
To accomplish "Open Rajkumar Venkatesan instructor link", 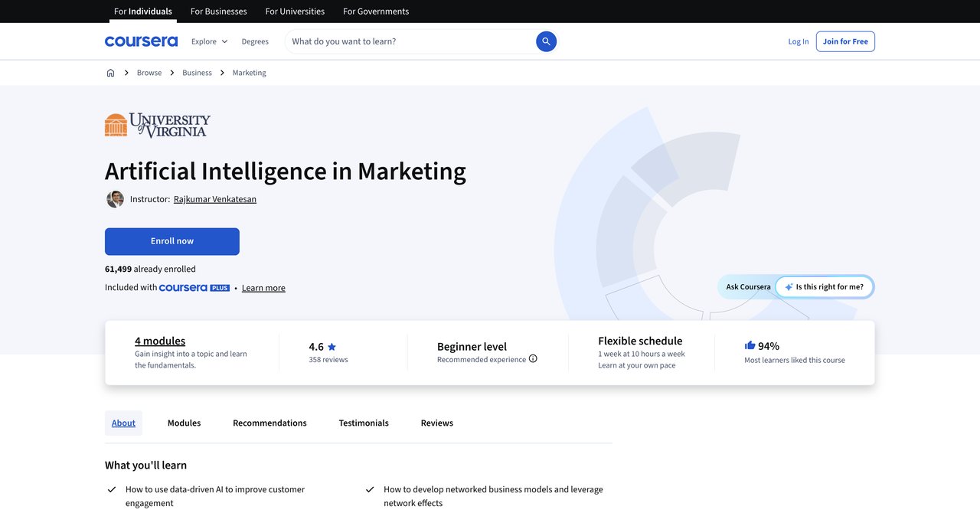I will (215, 199).
